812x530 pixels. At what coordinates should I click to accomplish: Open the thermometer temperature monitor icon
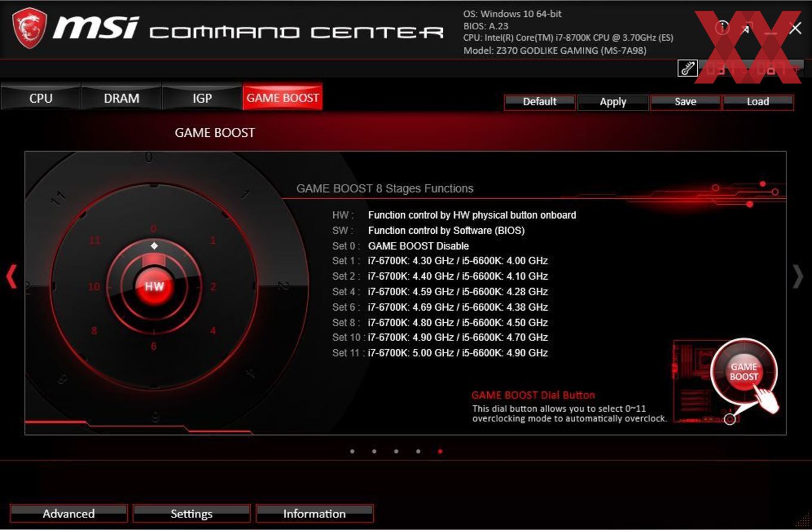click(687, 68)
